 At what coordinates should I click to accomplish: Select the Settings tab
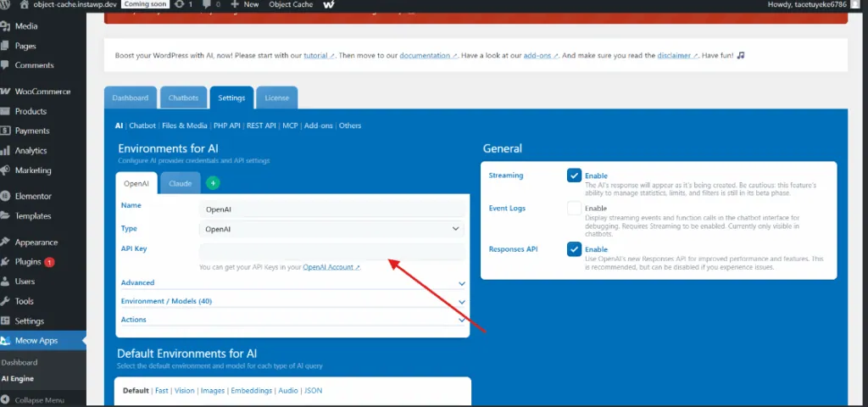231,98
